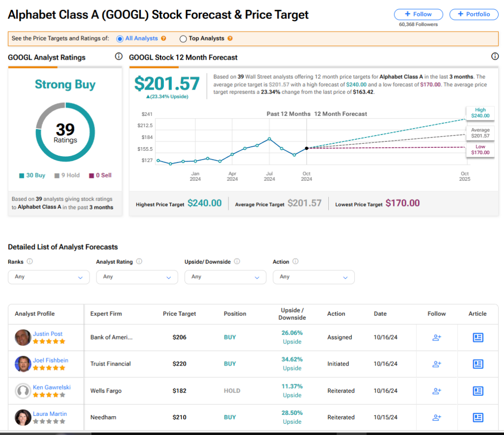Select the Top Analysts radio button
This screenshot has height=435, width=504.
183,38
